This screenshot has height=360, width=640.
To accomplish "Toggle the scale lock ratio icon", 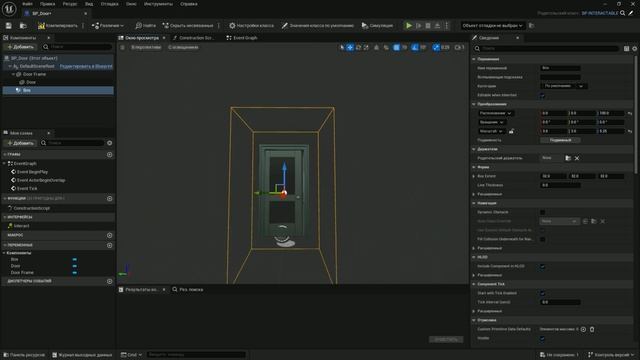I will point(511,131).
